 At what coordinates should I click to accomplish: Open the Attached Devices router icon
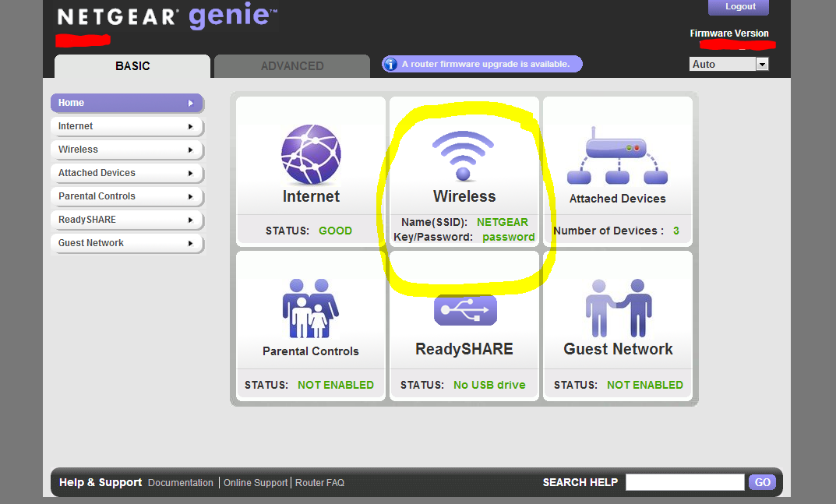[x=617, y=156]
